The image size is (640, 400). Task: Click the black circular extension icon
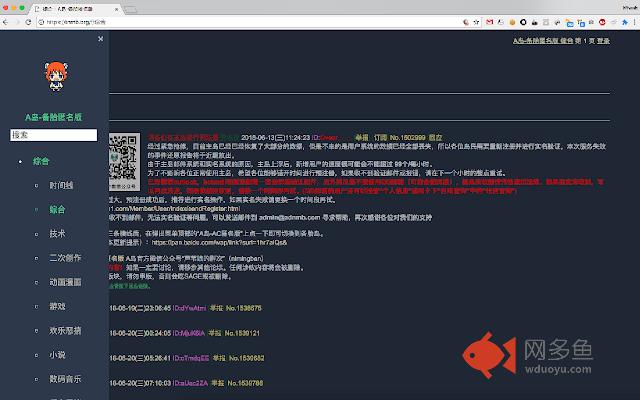[x=523, y=22]
